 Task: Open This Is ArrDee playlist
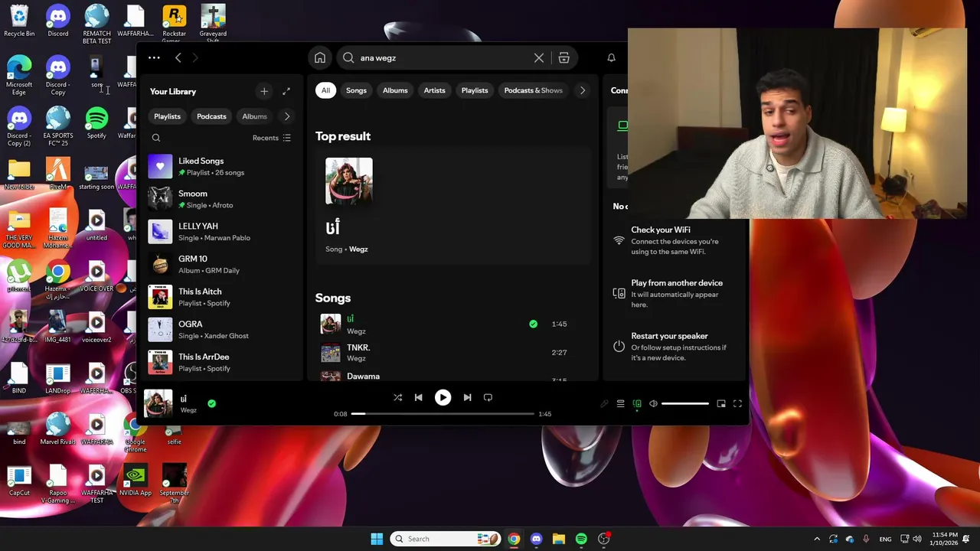[x=222, y=362]
